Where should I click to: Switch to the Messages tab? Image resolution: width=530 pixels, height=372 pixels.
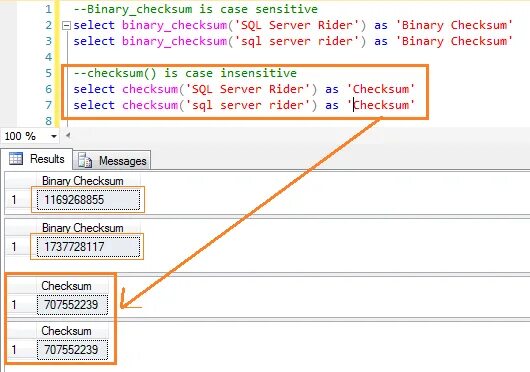112,160
